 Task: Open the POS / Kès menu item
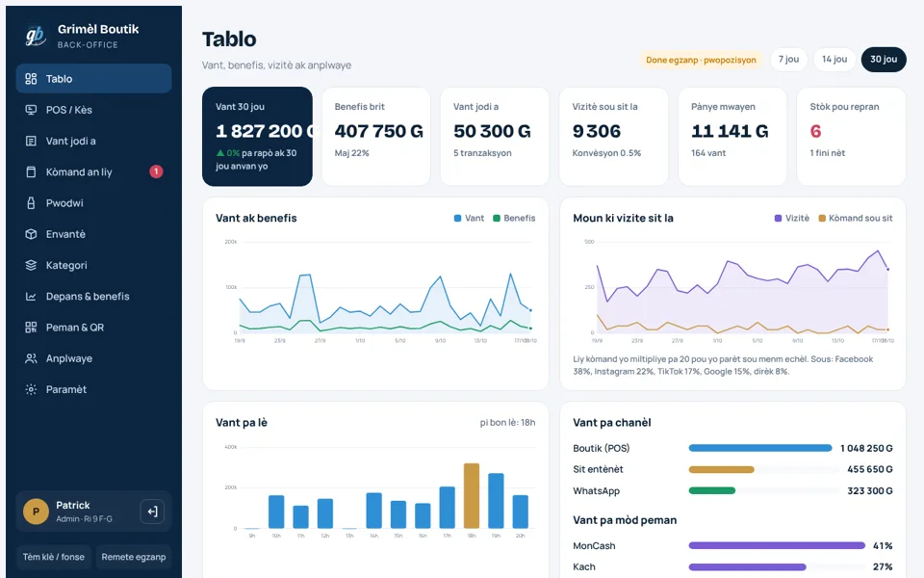pyautogui.click(x=93, y=110)
